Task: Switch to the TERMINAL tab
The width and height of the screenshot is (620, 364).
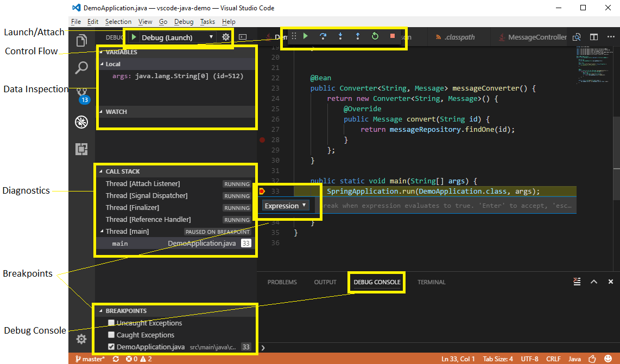Action: (431, 282)
